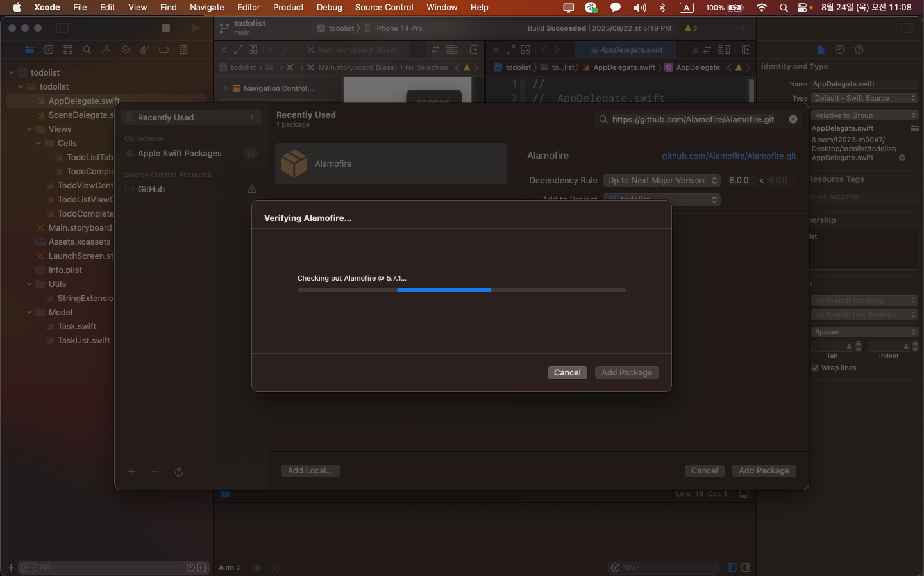Image resolution: width=924 pixels, height=576 pixels.
Task: Toggle the debug area show/hide icon at bottom
Action: tap(744, 494)
